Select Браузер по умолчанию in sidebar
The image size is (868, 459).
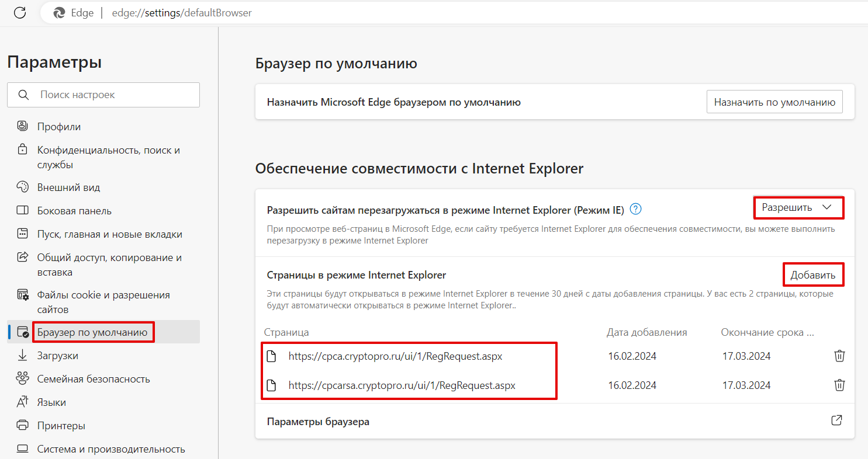92,332
